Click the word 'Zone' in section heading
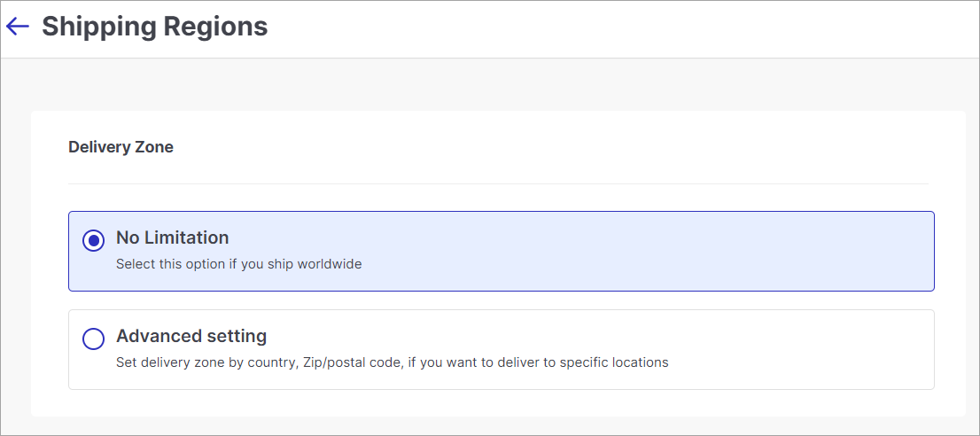This screenshot has width=980, height=436. (155, 147)
